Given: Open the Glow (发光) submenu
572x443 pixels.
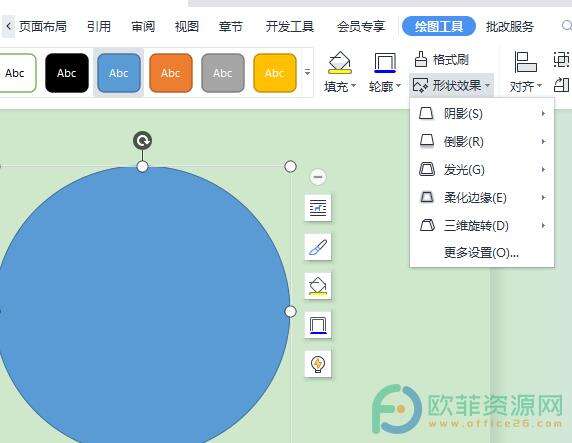Looking at the screenshot, I should (x=482, y=170).
